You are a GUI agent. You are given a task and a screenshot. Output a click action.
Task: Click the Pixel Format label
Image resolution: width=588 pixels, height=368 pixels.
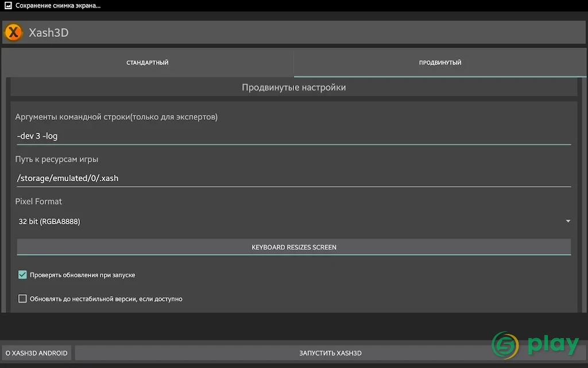(x=38, y=201)
